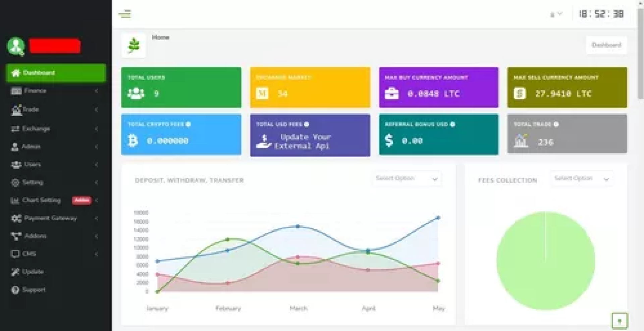
Task: Open the Deposit chart Select Option dropdown
Action: 407,179
